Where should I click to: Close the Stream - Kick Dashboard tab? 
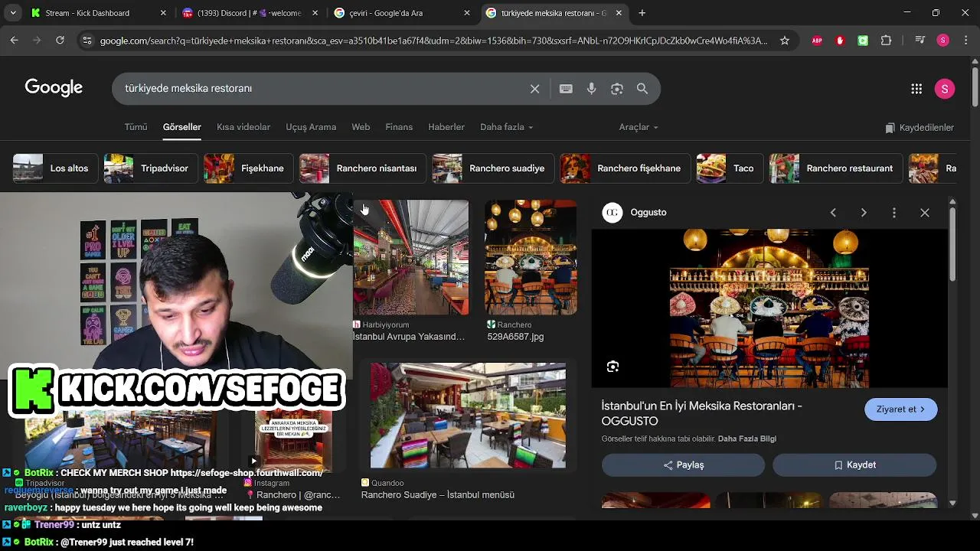(163, 13)
